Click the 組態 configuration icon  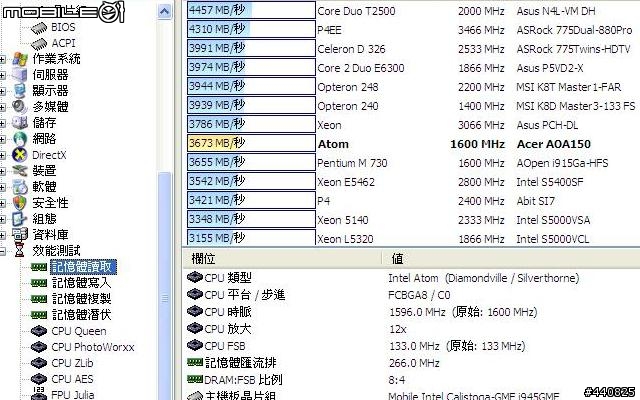point(20,219)
